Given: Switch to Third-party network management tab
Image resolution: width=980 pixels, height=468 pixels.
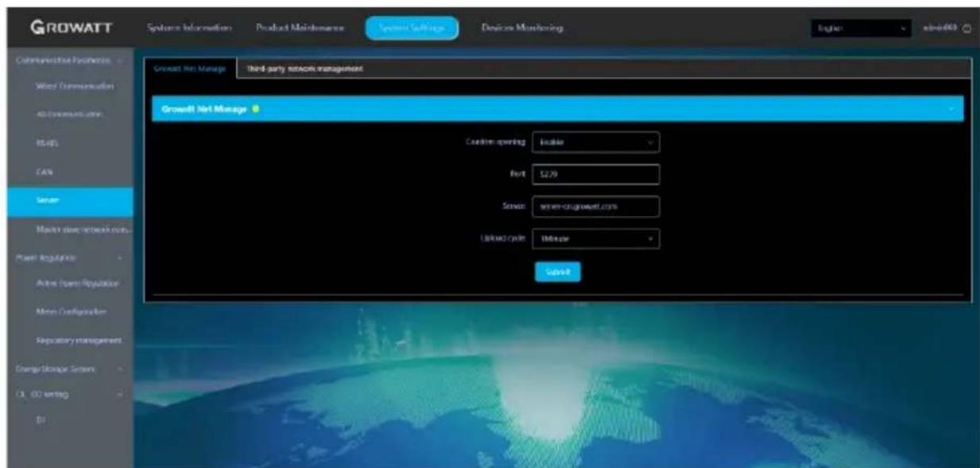Looking at the screenshot, I should pos(306,69).
